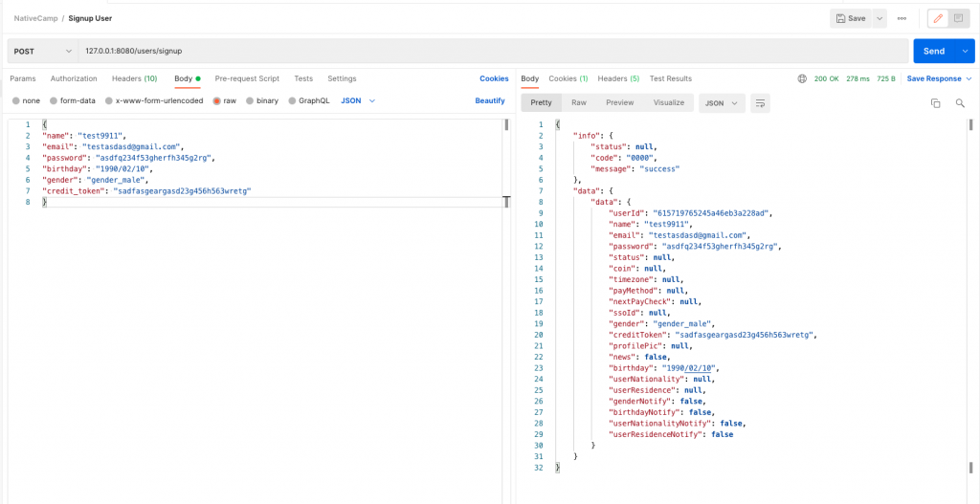Screen dimensions: 980x504
Task: Open the request JSON format dropdown
Action: click(358, 100)
